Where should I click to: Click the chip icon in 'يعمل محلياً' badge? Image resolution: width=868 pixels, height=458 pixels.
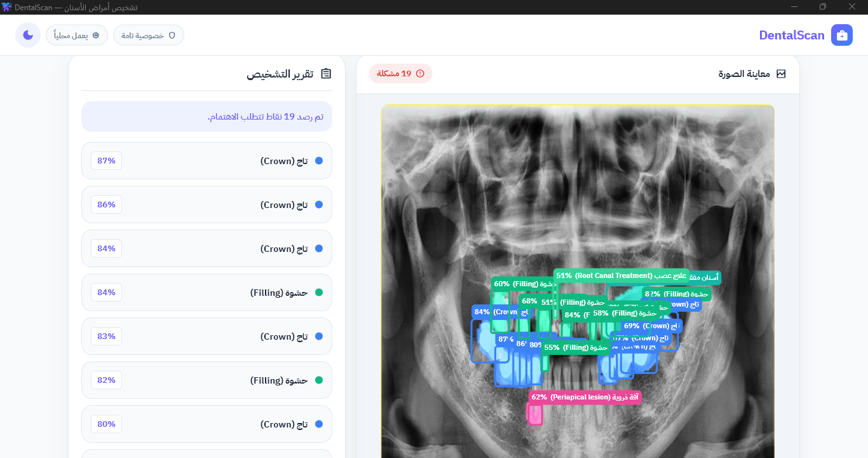[96, 36]
